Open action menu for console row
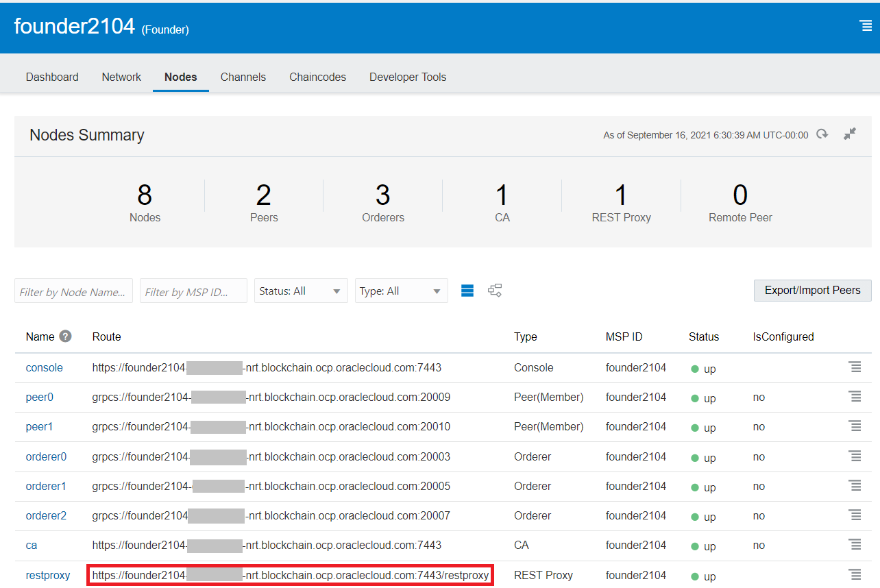This screenshot has width=880, height=588. click(855, 367)
